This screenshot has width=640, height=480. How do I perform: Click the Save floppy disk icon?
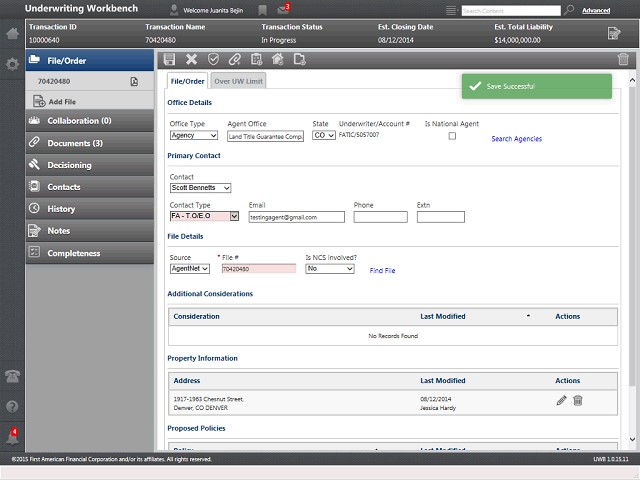169,60
